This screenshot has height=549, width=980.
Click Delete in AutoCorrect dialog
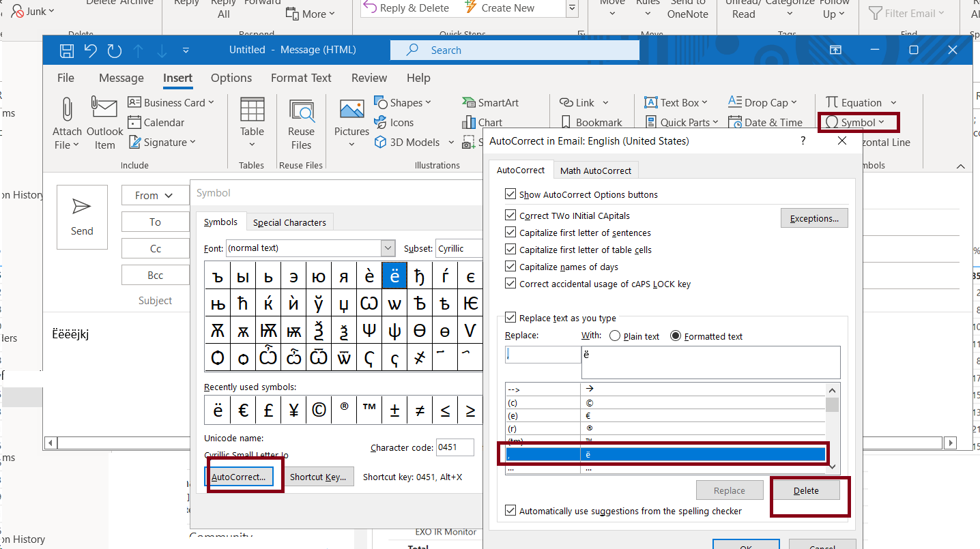(806, 491)
